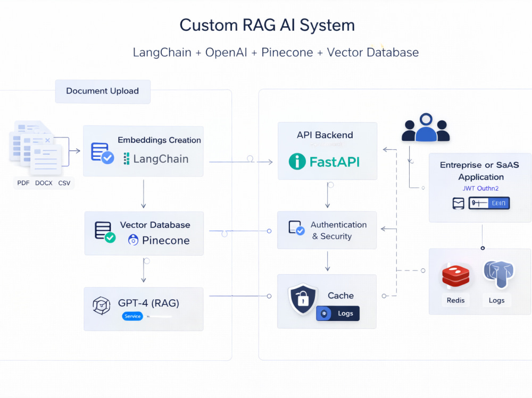Click the GPT-4 (RAG) text
Screen dimensions: 532x398
(x=148, y=303)
